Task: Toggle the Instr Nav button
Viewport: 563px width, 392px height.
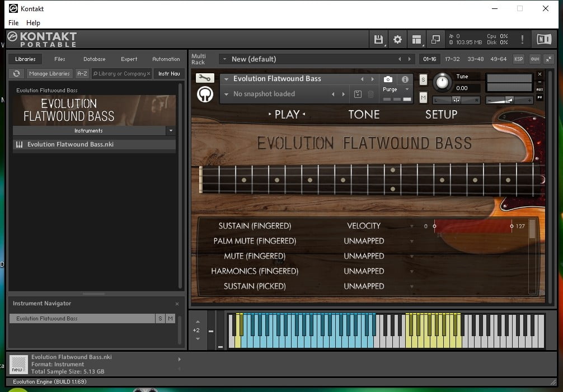Action: pyautogui.click(x=169, y=73)
